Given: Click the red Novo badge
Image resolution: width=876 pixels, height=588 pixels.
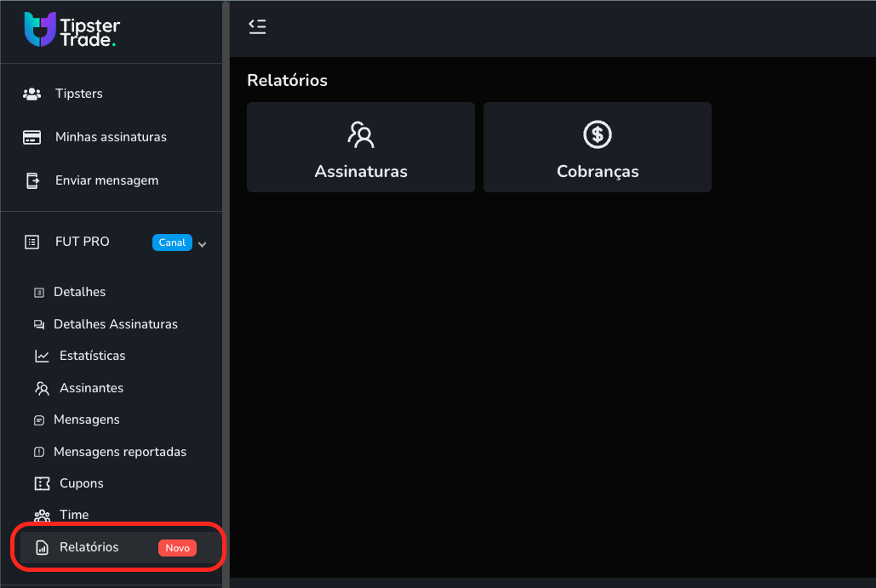Looking at the screenshot, I should (x=177, y=548).
